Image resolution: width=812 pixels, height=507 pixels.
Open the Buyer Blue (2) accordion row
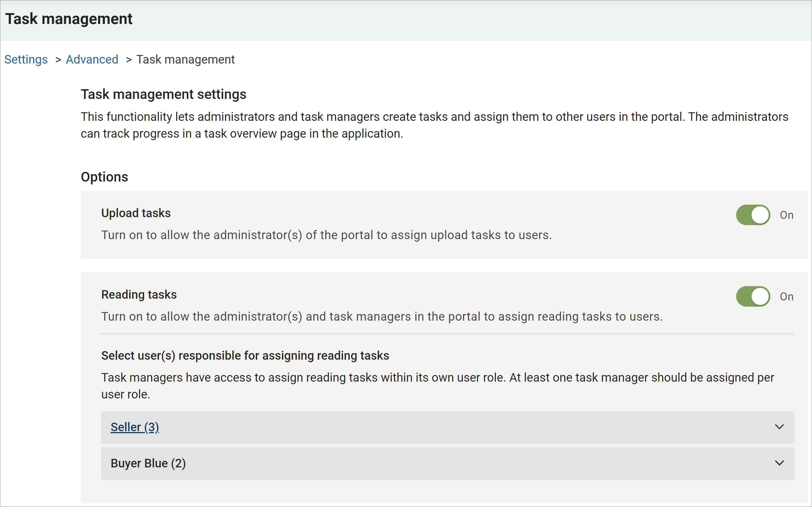[148, 463]
